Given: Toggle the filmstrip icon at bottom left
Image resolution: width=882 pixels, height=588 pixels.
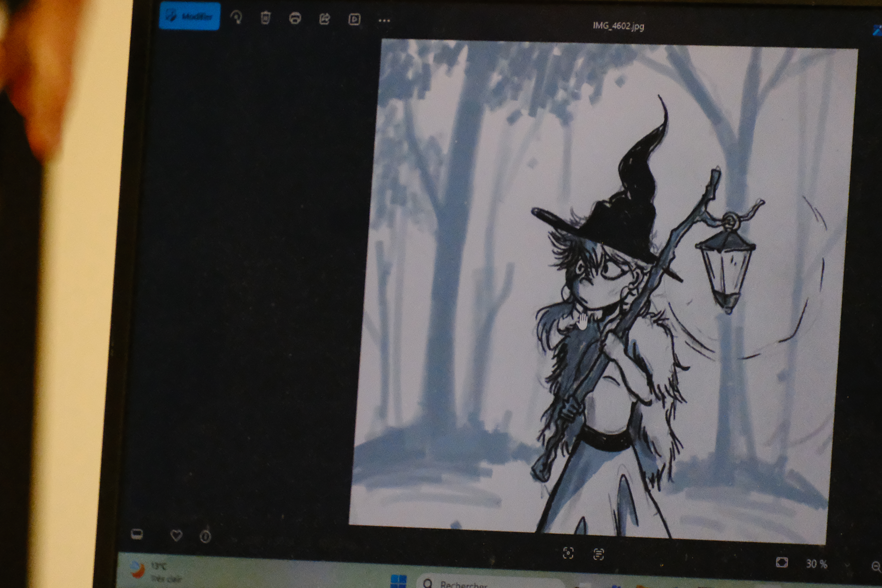Looking at the screenshot, I should (137, 534).
